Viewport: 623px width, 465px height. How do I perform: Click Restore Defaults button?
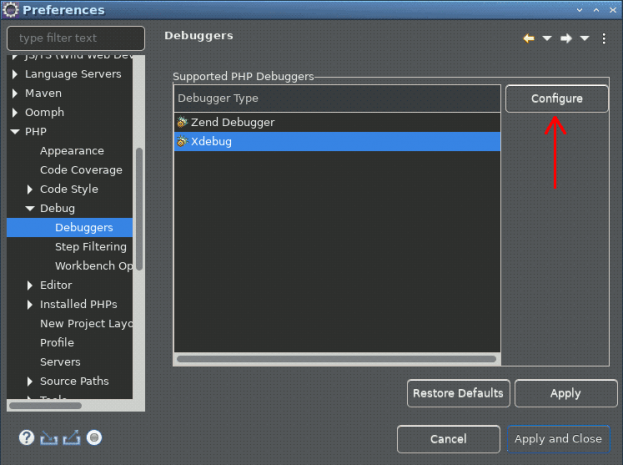(459, 393)
